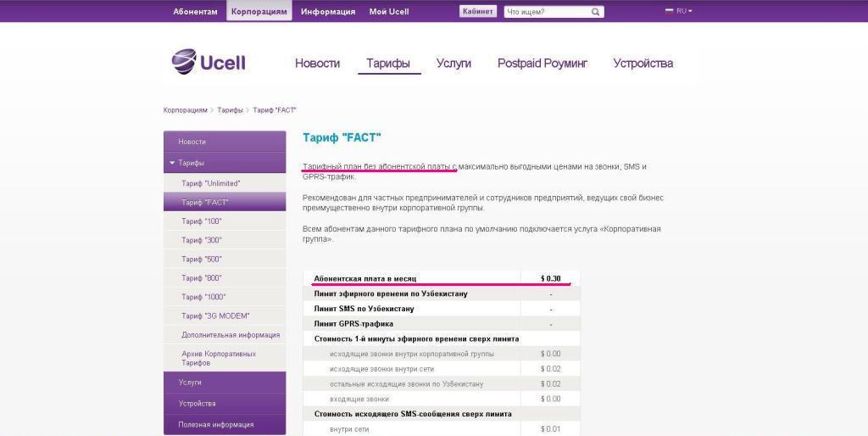Open Полезная информация in sidebar
This screenshot has width=868, height=436.
225,424
